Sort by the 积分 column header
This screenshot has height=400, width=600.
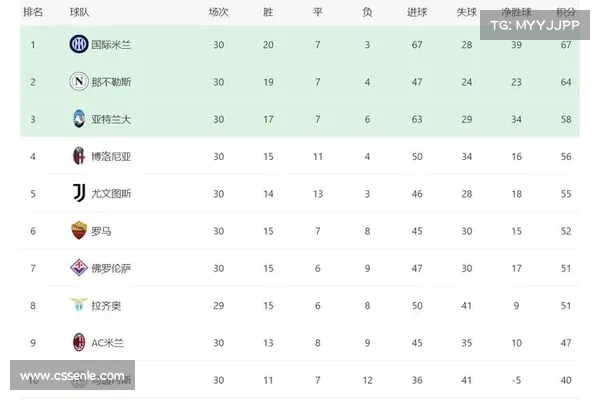pos(566,12)
